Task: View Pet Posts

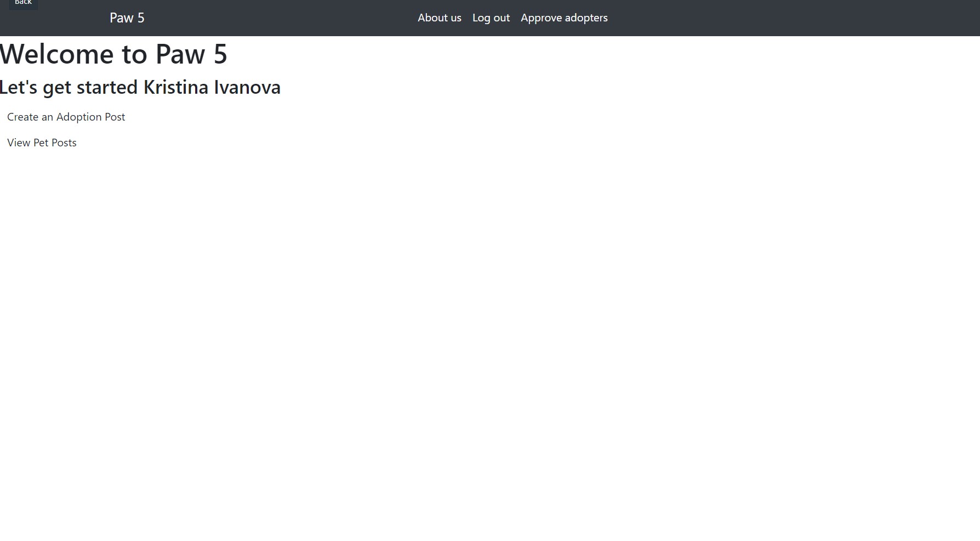Action: pyautogui.click(x=42, y=143)
